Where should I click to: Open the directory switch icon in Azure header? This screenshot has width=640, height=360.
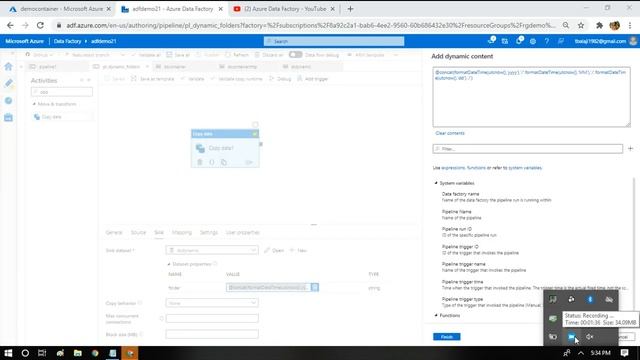505,41
